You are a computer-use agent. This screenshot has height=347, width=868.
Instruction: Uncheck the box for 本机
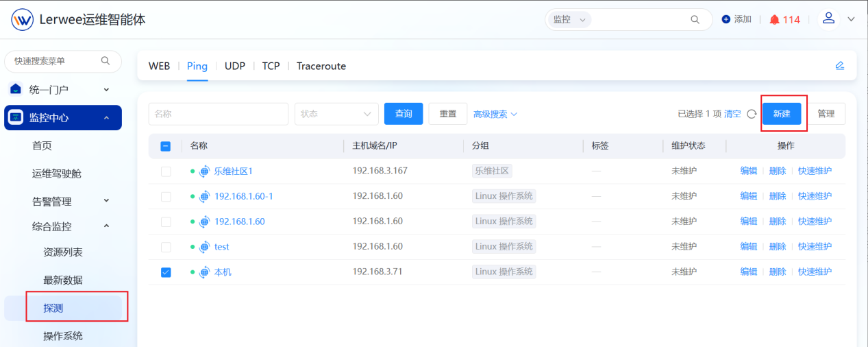(166, 272)
